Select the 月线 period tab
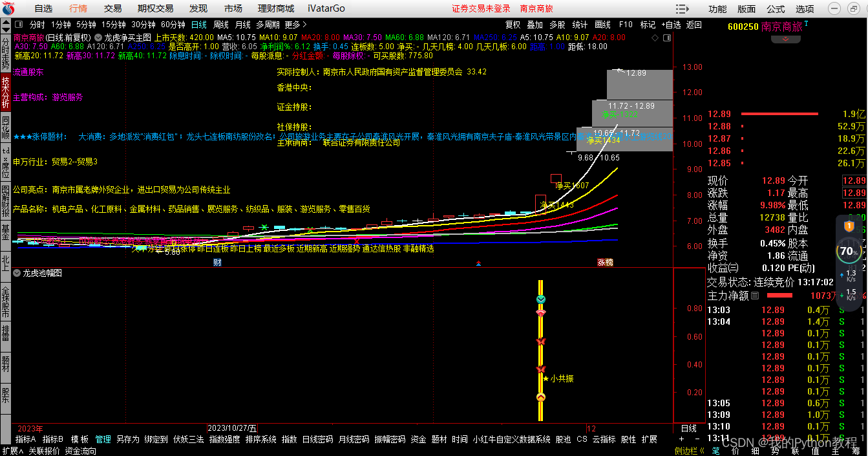The height and width of the screenshot is (456, 868). [243, 25]
